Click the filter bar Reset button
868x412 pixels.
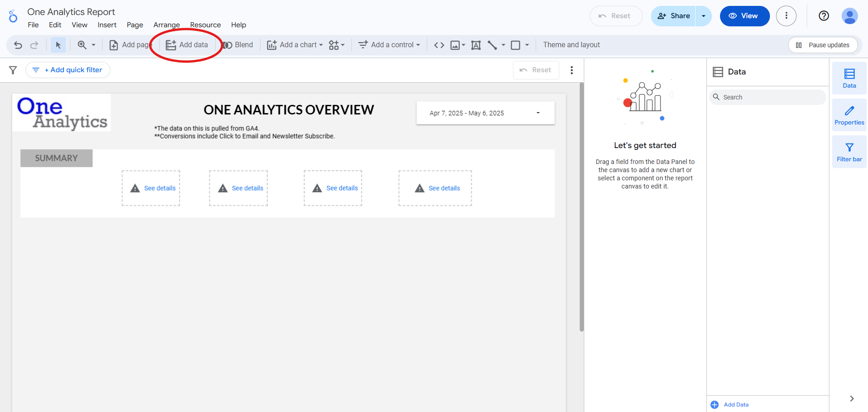click(536, 70)
